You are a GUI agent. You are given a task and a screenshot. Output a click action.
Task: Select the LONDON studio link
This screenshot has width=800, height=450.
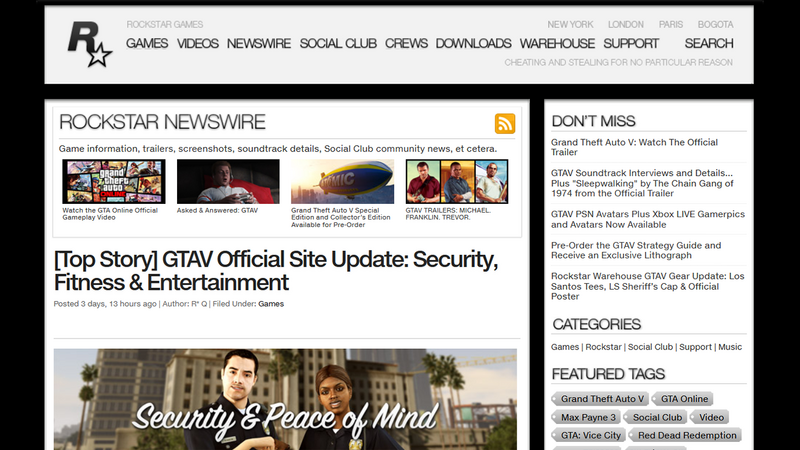(x=626, y=24)
